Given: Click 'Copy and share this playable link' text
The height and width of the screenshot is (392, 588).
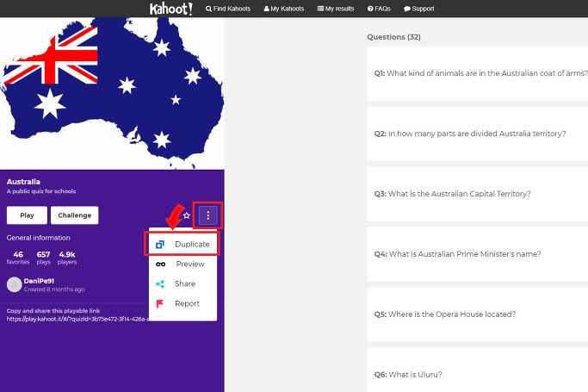Looking at the screenshot, I should pos(53,311).
